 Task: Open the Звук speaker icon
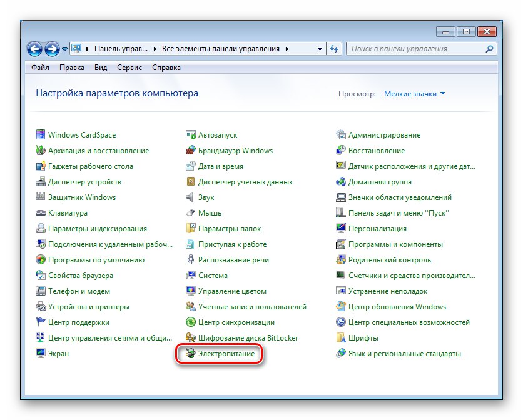(x=190, y=197)
